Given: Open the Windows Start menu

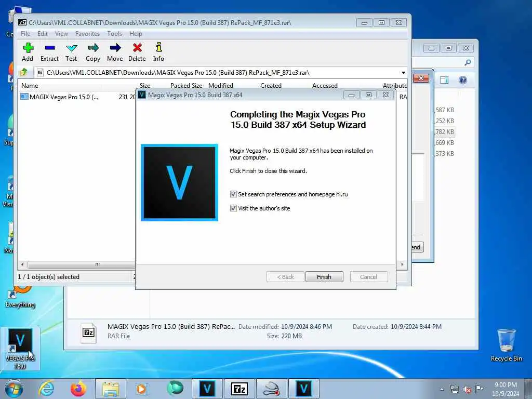Looking at the screenshot, I should point(14,389).
